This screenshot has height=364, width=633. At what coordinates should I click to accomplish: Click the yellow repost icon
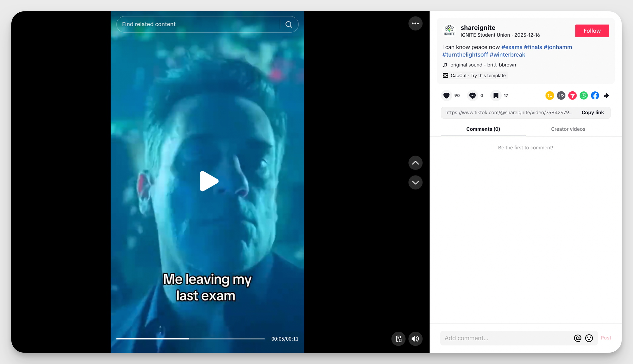click(x=549, y=96)
